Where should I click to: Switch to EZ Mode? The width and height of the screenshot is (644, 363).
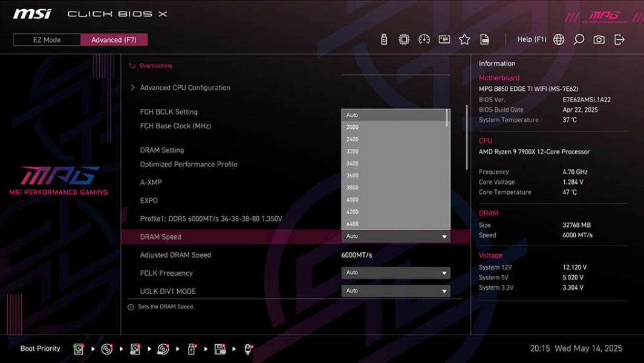(x=47, y=40)
